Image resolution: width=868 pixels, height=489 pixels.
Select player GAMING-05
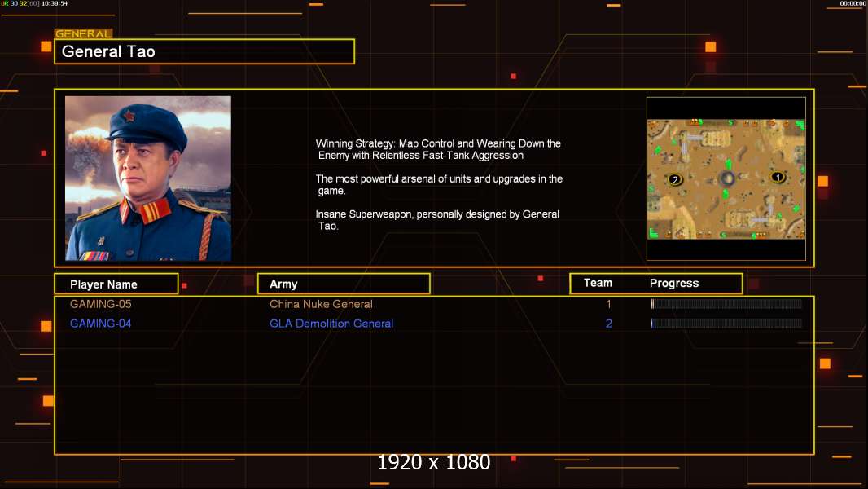pyautogui.click(x=100, y=304)
